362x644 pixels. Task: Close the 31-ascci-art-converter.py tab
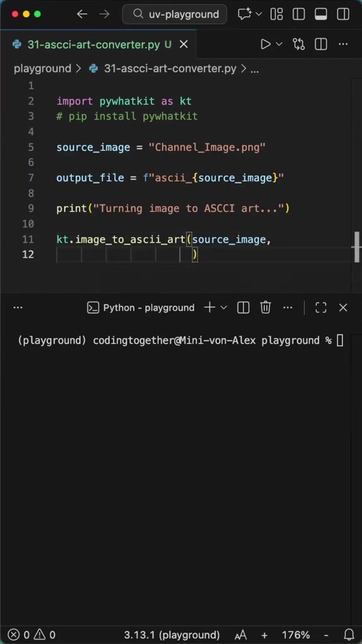click(184, 45)
